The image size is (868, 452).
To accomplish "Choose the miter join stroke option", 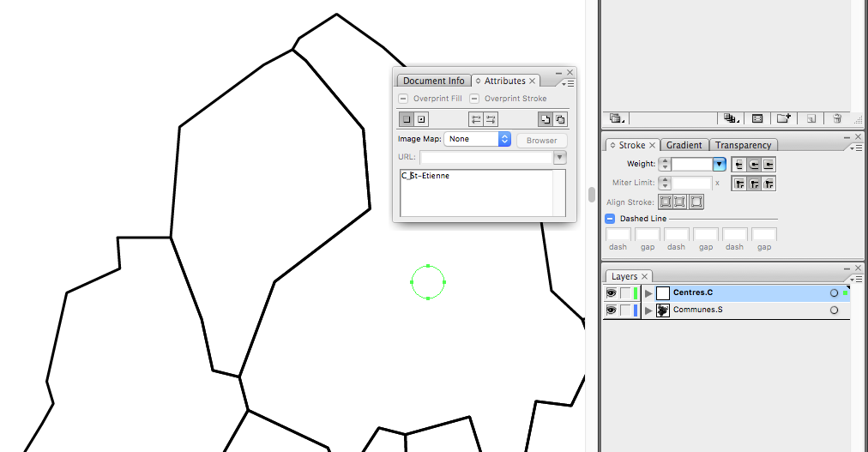I will [x=739, y=184].
